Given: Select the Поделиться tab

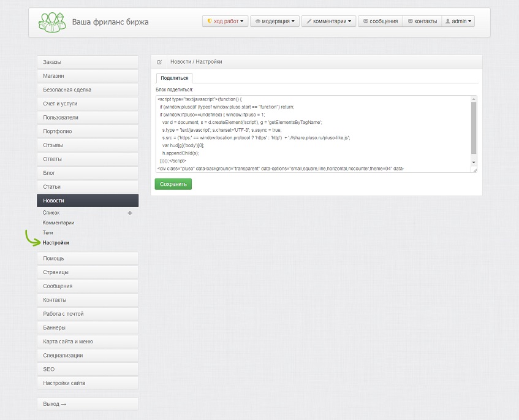Looking at the screenshot, I should click(175, 78).
